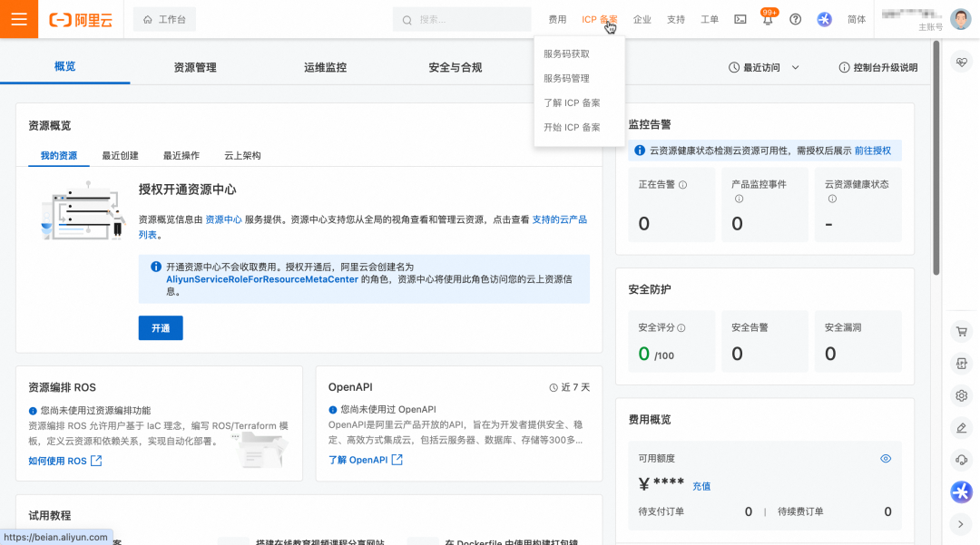
Task: Open the 企业 menu in the header
Action: click(642, 19)
